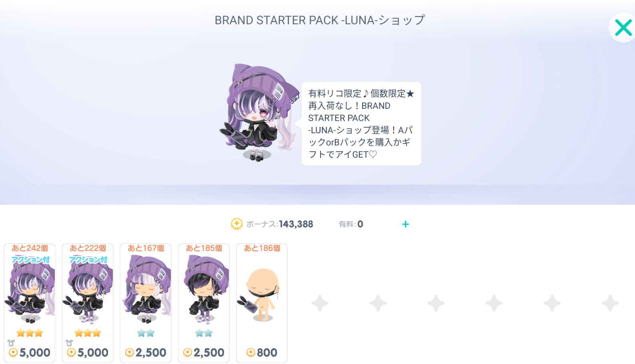Select the item with 185 remaining
This screenshot has width=635, height=364.
(x=204, y=303)
